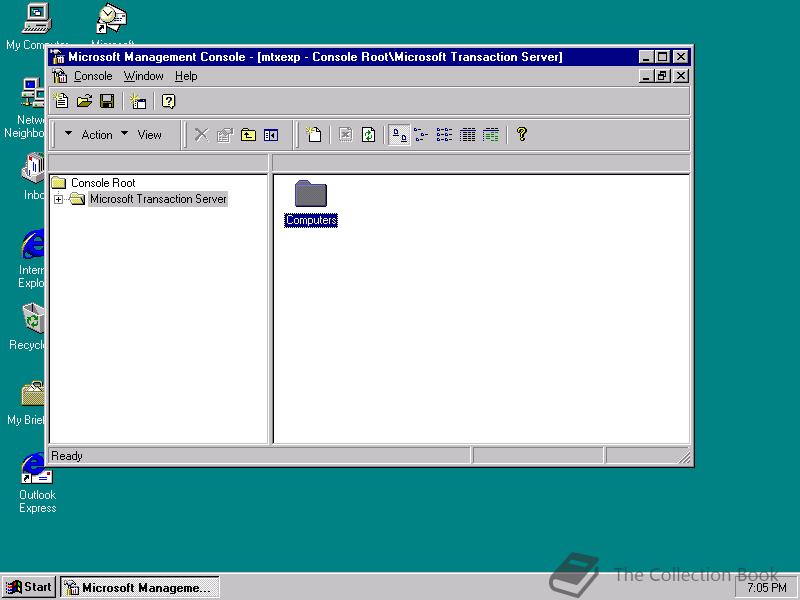
Task: Select Large Icons view button
Action: pyautogui.click(x=399, y=135)
